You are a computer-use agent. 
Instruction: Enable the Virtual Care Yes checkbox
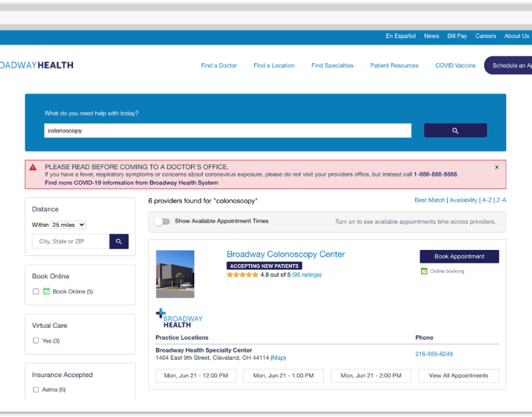tap(36, 341)
